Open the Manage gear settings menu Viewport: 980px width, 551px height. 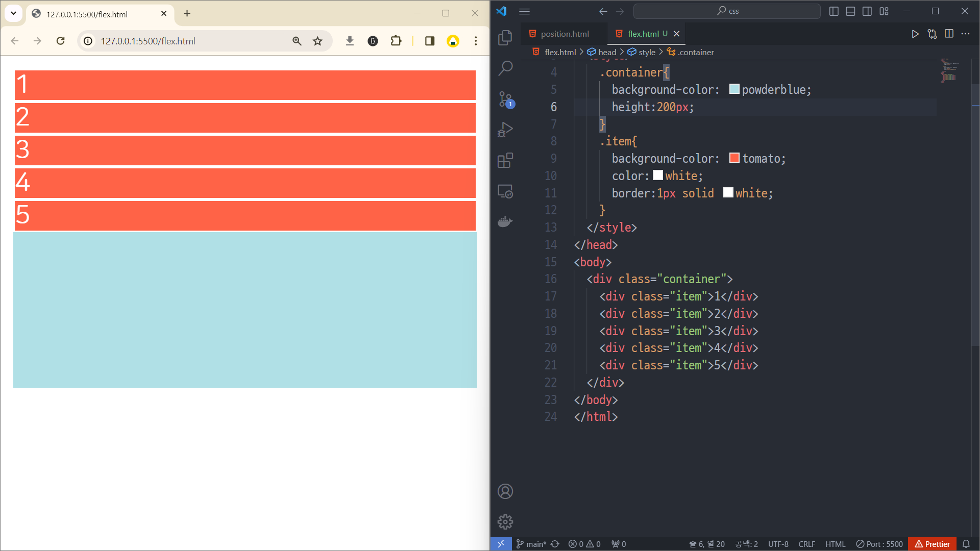tap(505, 521)
